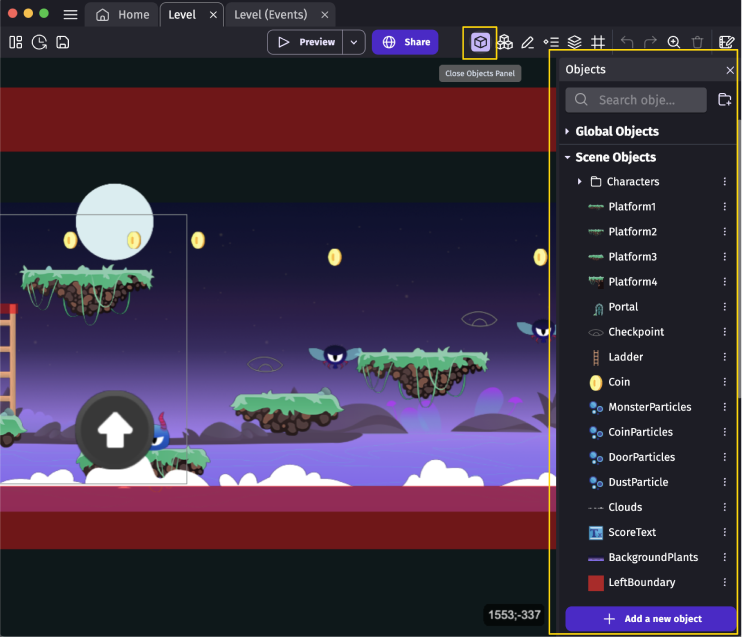This screenshot has width=742, height=637.
Task: Click the Search objects input field
Action: pyautogui.click(x=636, y=100)
